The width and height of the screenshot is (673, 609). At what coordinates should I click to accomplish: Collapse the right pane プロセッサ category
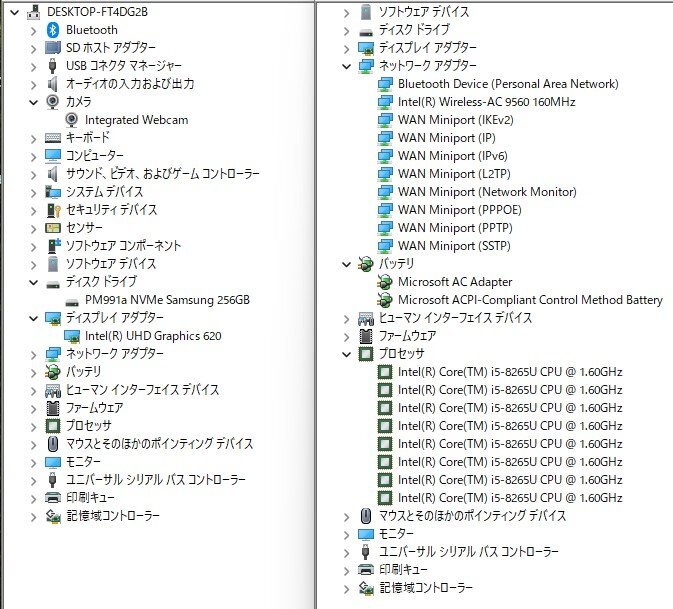[x=346, y=354]
